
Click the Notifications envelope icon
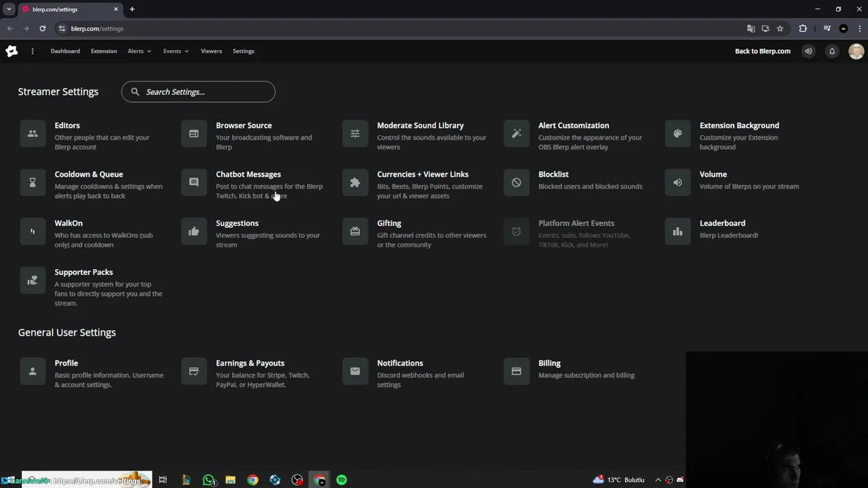click(355, 371)
